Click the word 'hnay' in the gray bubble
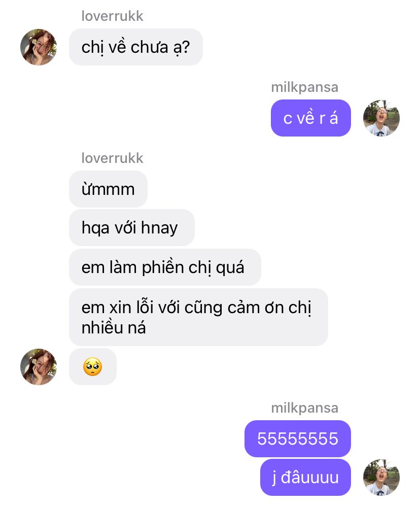 click(159, 228)
